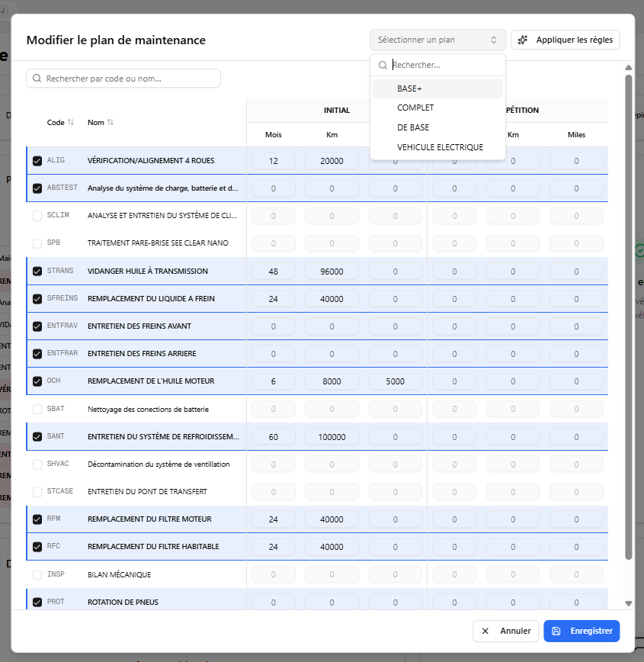
Task: Click the Km input of the STRANS row
Action: [332, 271]
